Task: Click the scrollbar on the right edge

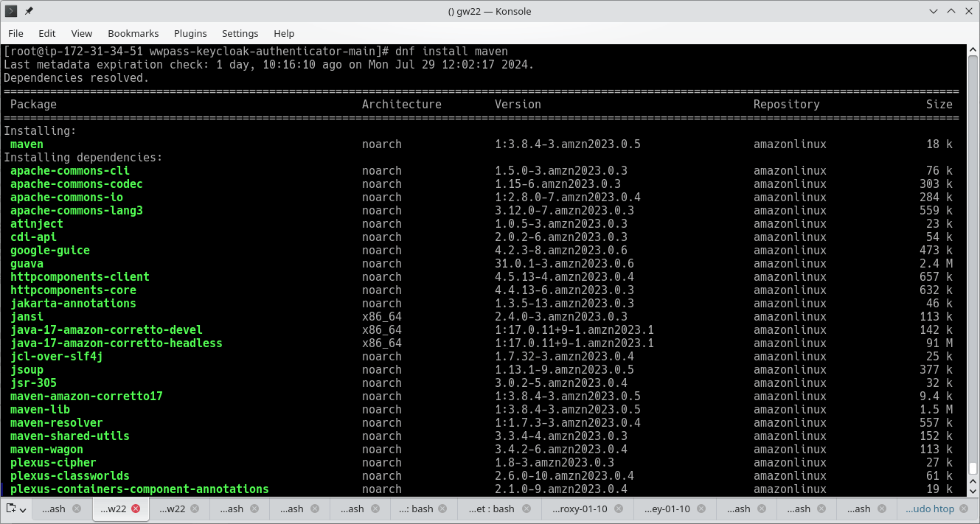Action: [x=974, y=258]
